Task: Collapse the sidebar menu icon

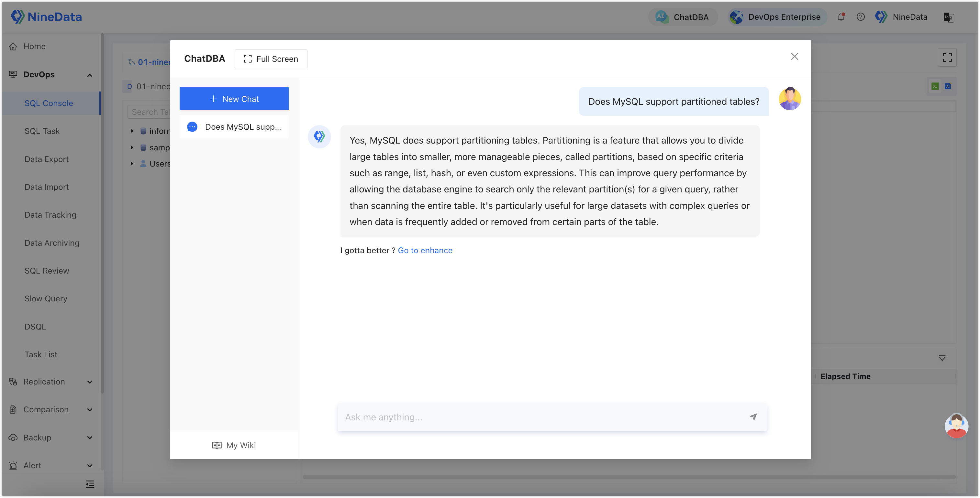Action: pyautogui.click(x=90, y=484)
